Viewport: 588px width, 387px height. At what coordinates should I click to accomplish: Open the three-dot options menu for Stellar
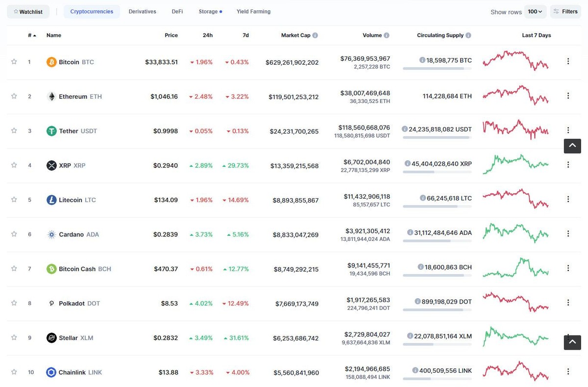(568, 337)
